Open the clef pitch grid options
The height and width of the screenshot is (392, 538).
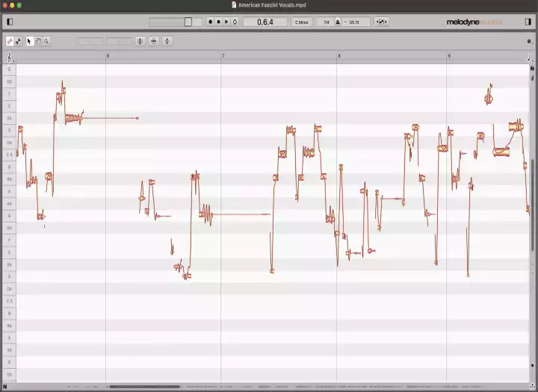pyautogui.click(x=10, y=57)
